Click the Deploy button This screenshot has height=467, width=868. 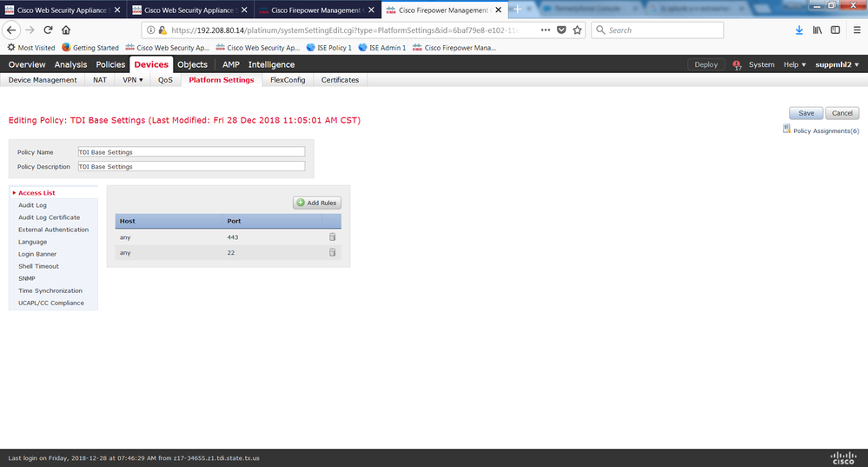[x=706, y=65]
